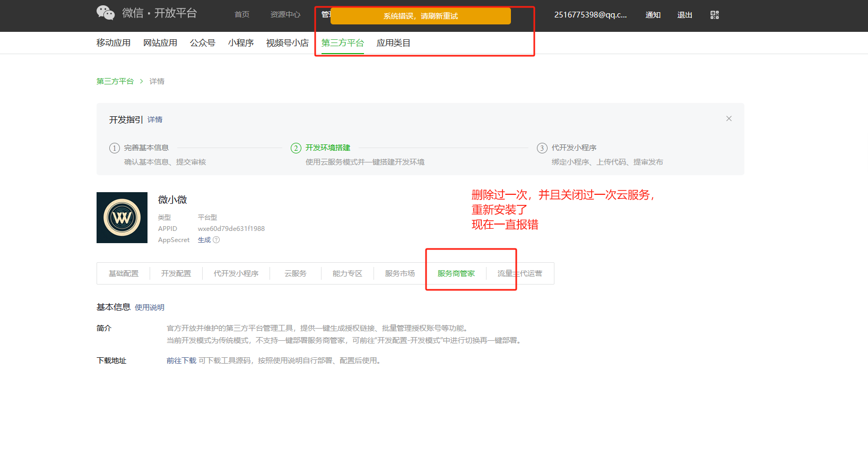868x456 pixels.
Task: Open 应用类目 tab
Action: 394,43
